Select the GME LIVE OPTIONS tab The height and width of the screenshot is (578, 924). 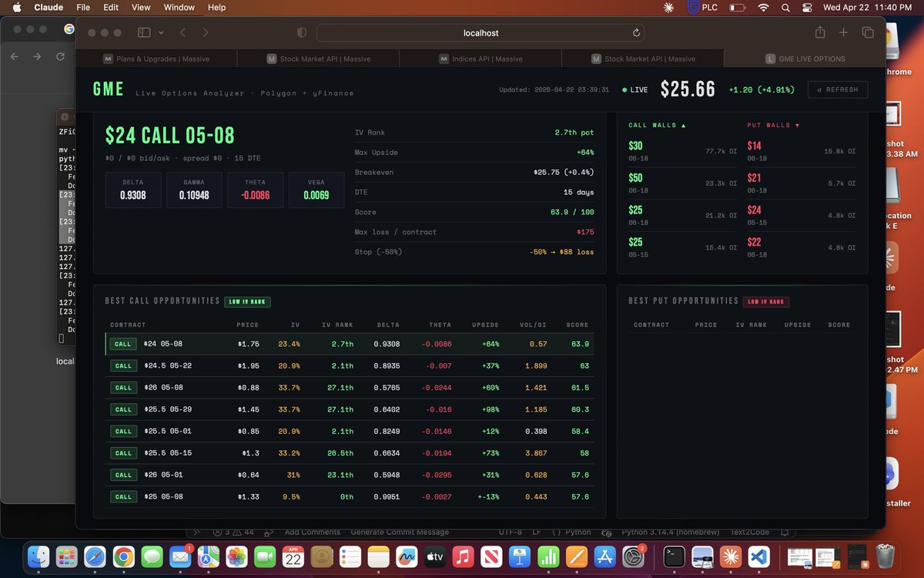click(805, 59)
